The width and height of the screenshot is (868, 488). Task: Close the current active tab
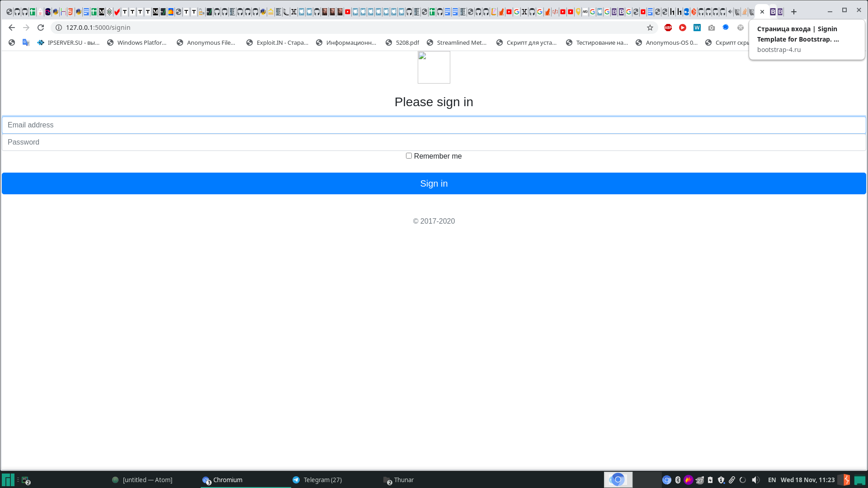tap(762, 12)
